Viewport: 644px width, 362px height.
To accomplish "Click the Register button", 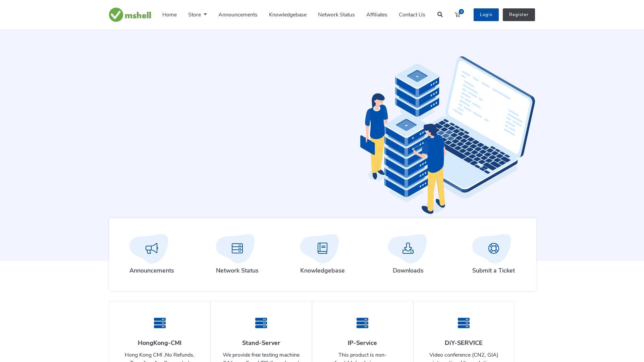I will (519, 15).
